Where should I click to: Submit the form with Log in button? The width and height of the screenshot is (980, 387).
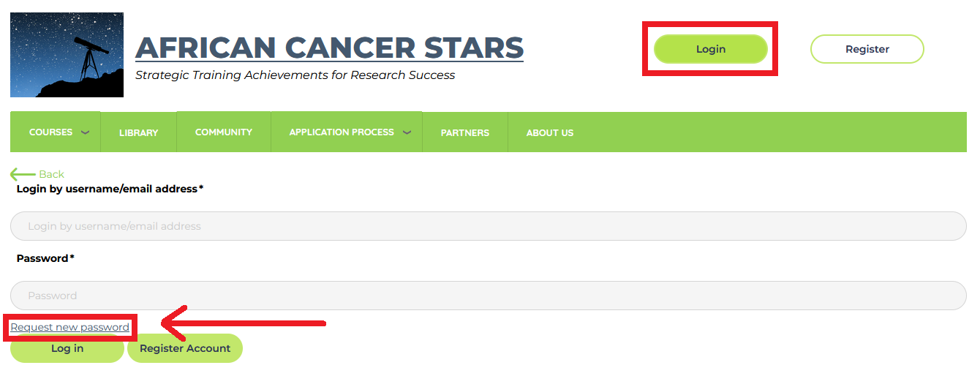[67, 348]
